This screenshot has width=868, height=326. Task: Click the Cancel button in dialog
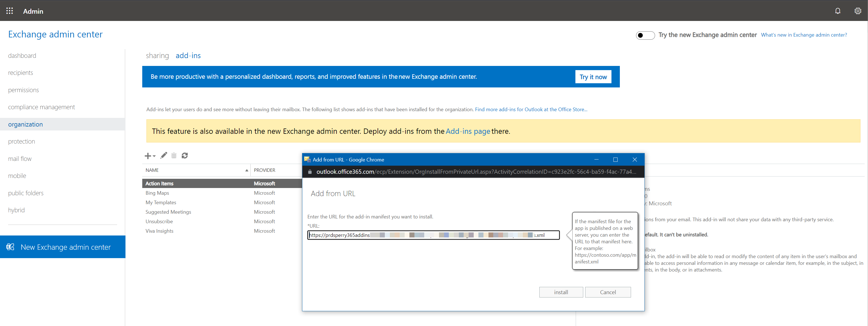(608, 292)
